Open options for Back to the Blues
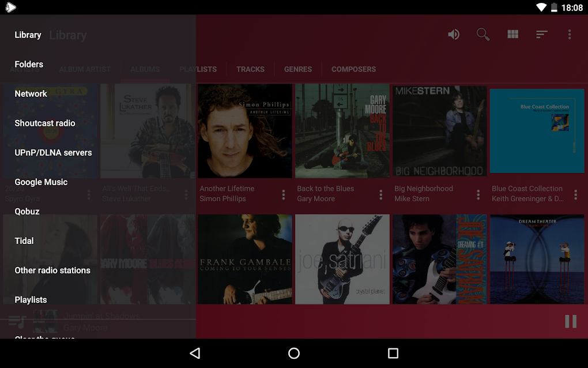Viewport: 588px width, 368px height. [380, 194]
